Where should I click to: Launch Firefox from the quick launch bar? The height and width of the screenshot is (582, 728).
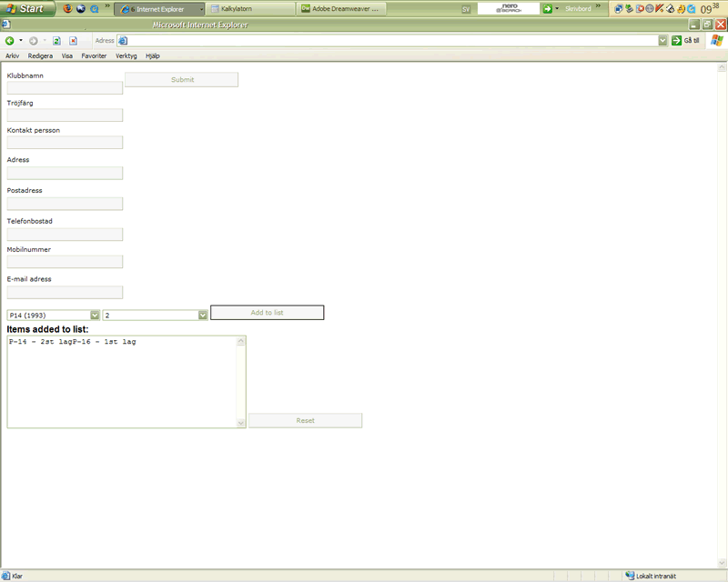coord(67,8)
